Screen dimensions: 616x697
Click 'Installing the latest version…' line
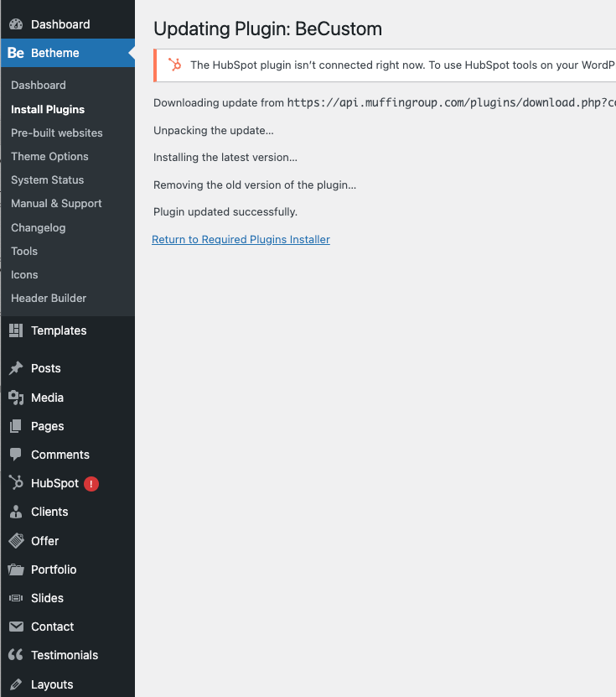(x=225, y=158)
